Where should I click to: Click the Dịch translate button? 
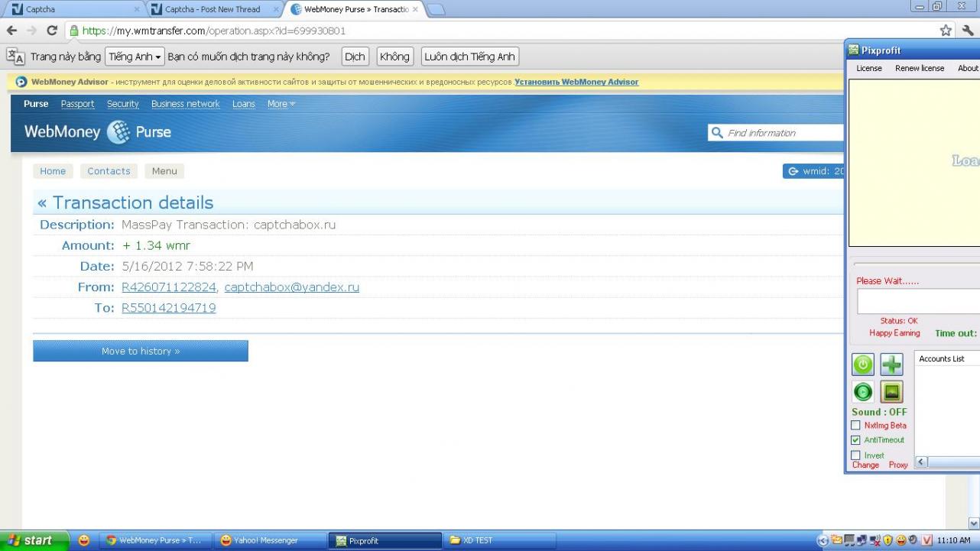click(354, 57)
